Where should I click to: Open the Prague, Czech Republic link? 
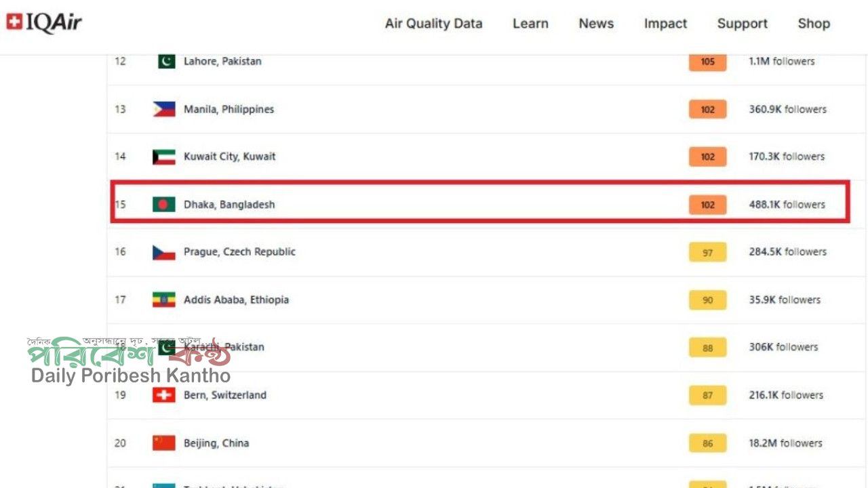click(239, 252)
